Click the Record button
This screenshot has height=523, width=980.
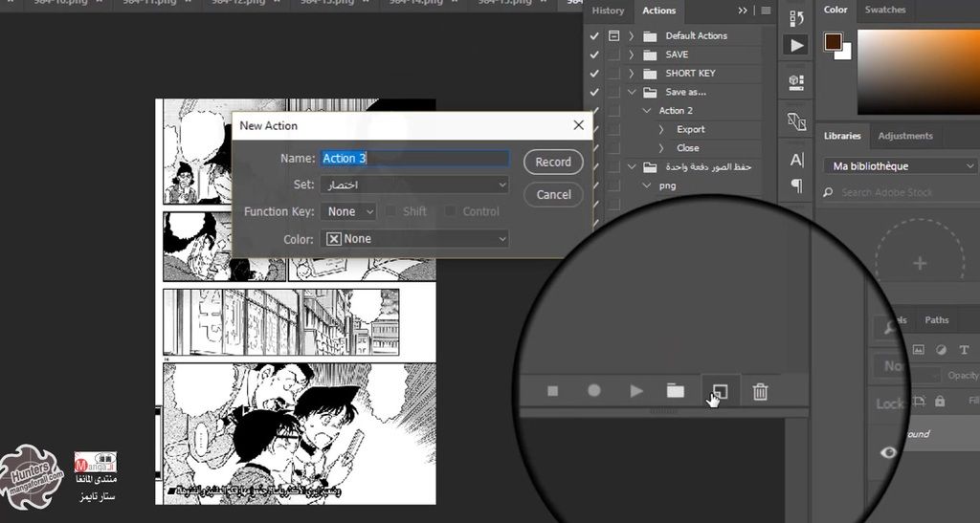(x=553, y=162)
